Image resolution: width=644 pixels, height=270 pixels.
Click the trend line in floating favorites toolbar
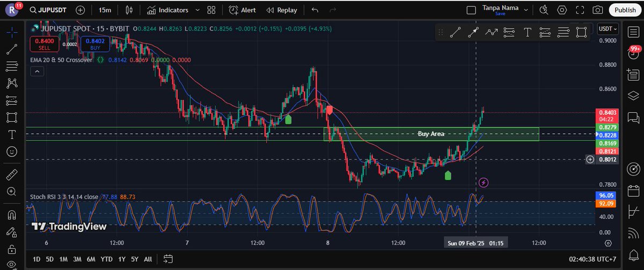[x=455, y=33]
